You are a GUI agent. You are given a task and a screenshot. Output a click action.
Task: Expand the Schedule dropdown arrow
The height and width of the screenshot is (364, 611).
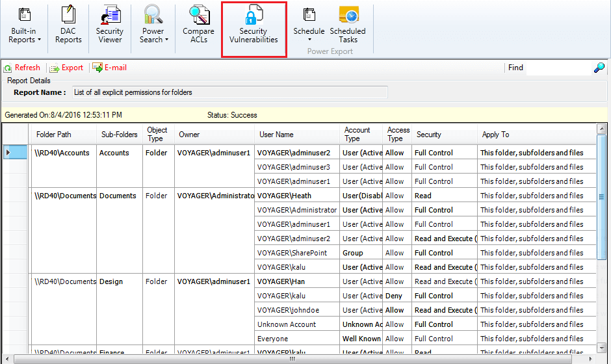coord(309,40)
